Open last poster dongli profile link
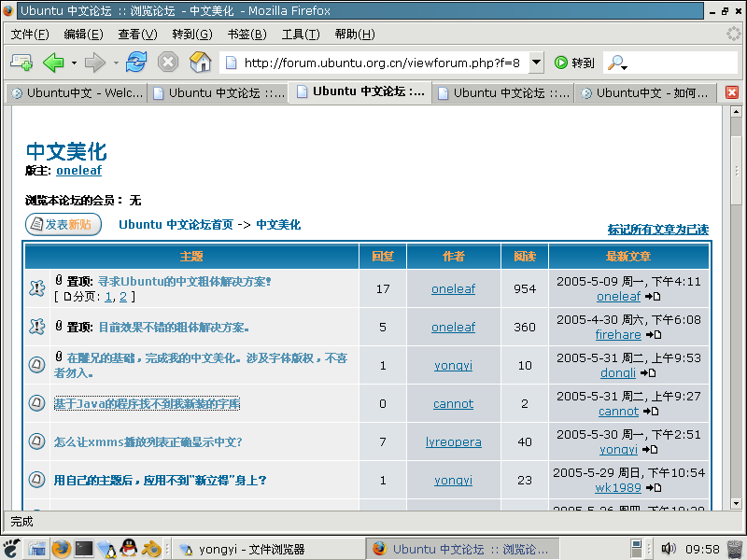The image size is (747, 560). 618,372
